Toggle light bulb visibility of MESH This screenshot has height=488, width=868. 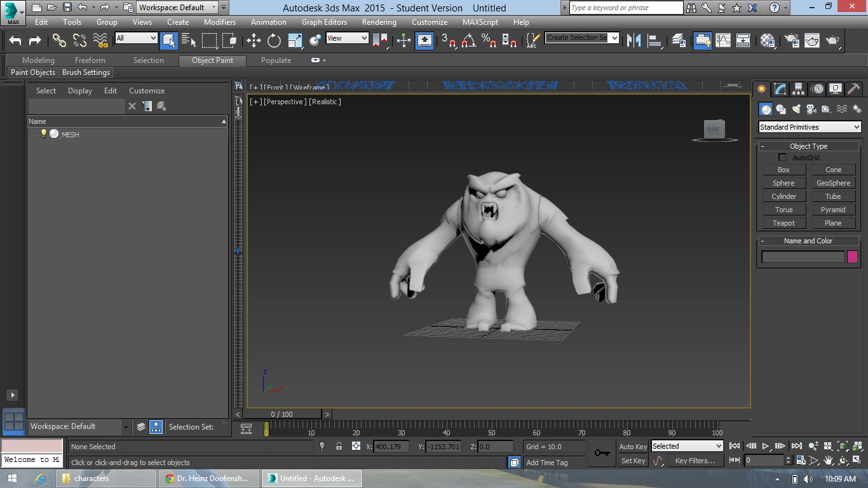(x=43, y=134)
